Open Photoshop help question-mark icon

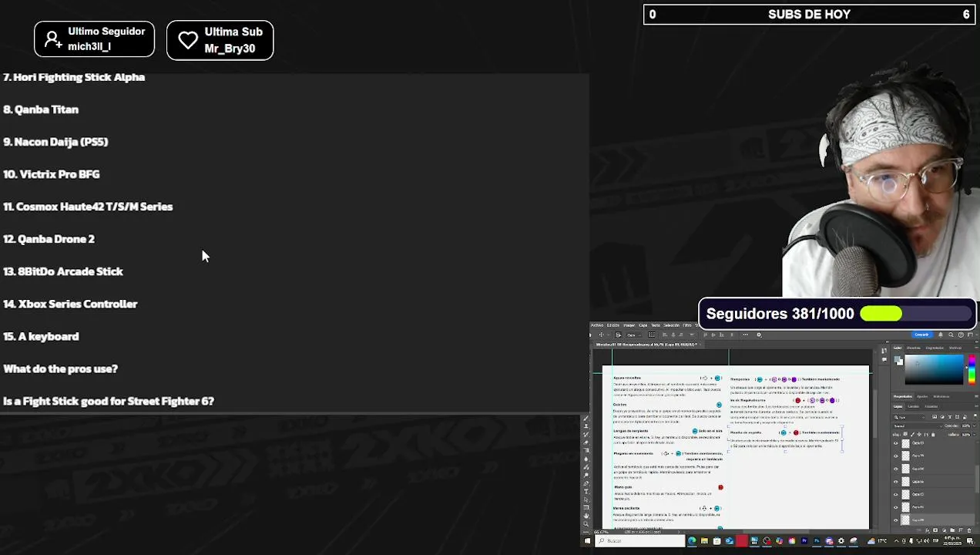[961, 335]
